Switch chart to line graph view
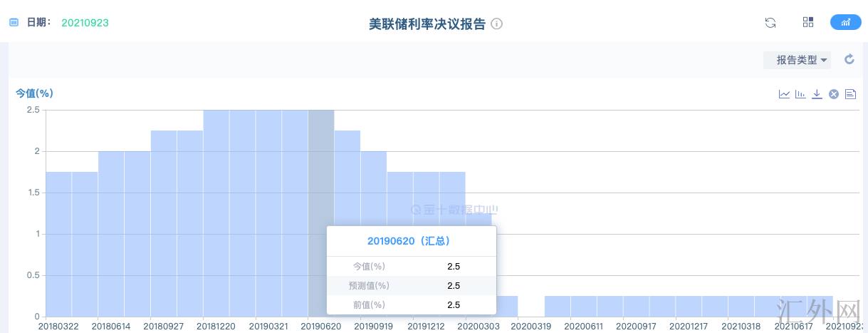Screen dimensions: 868x333 (x=784, y=94)
